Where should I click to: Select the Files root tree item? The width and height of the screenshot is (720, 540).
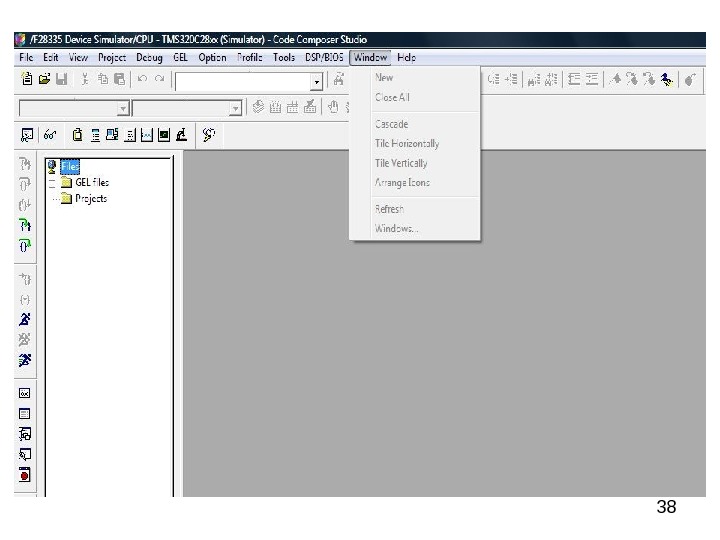click(x=70, y=167)
